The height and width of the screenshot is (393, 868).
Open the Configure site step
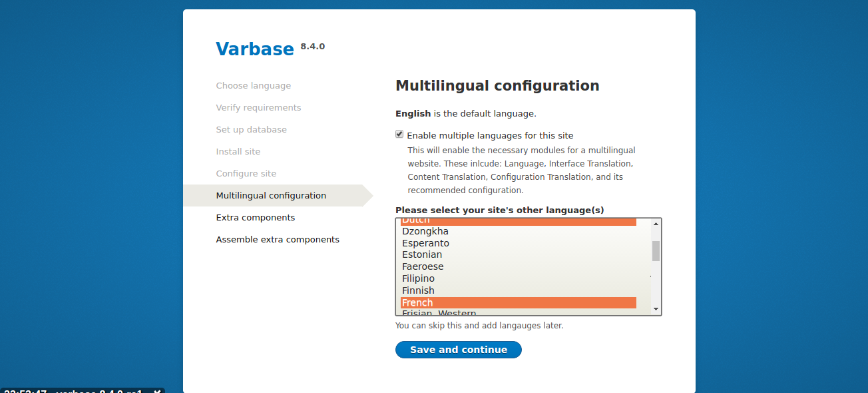click(246, 173)
